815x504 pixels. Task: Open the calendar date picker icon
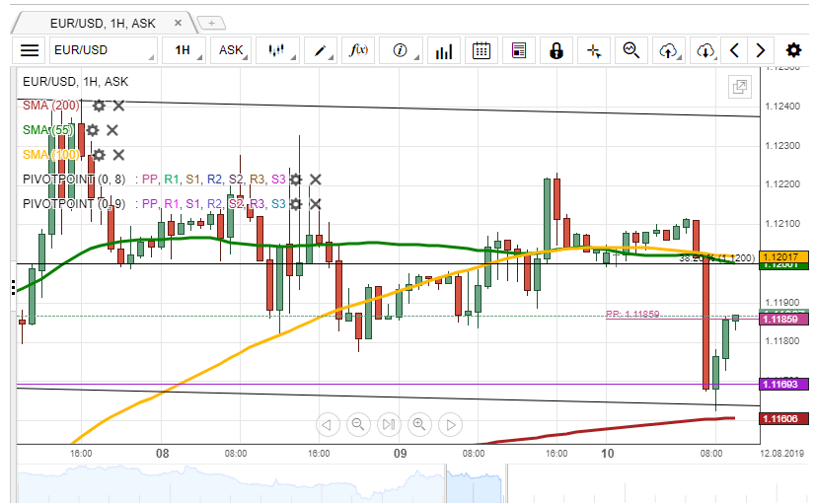(x=482, y=50)
